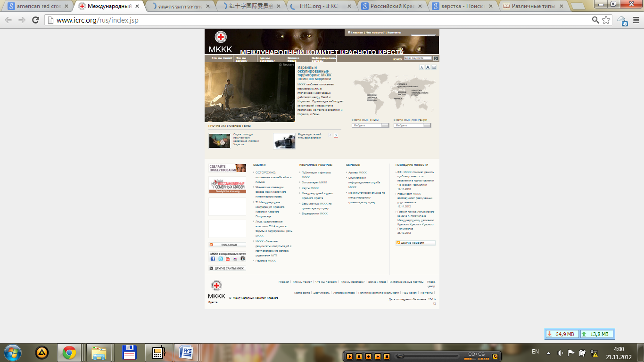This screenshot has width=644, height=362.
Task: Show next topic with the right carousel arrow
Action: point(336,135)
